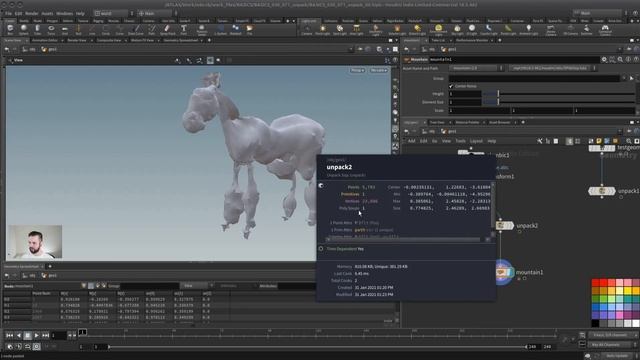Image resolution: width=640 pixels, height=360 pixels.
Task: Open the spreadsheet View dropdown
Action: 198,286
